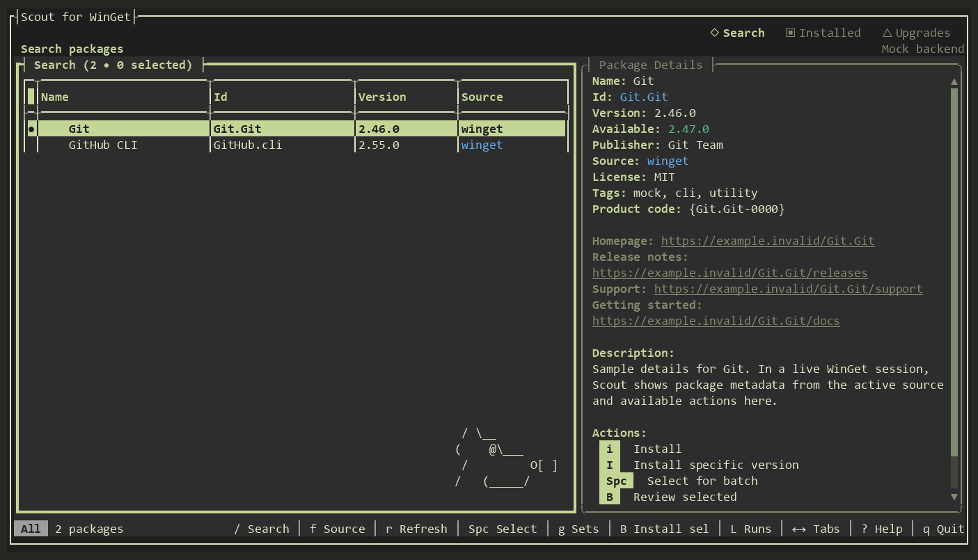Click the Source column header
Viewport: 978px width, 560px height.
tap(482, 97)
